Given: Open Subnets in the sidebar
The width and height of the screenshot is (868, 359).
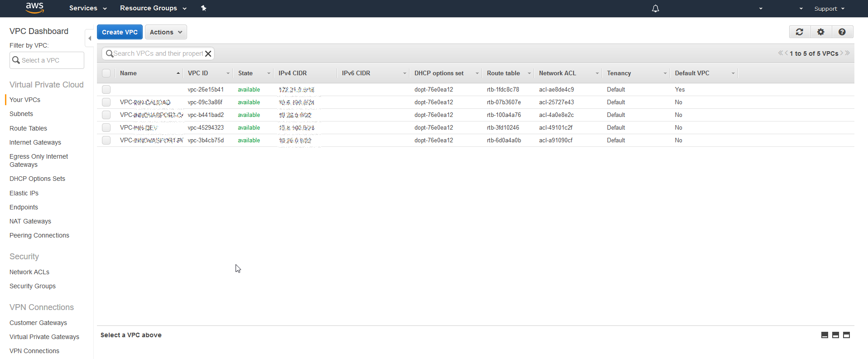Looking at the screenshot, I should coord(21,114).
